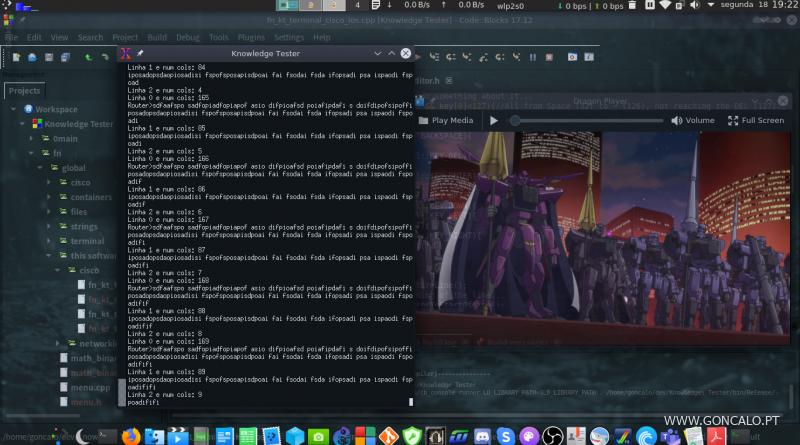Click the clock showing 19:22
The image size is (800, 445).
pyautogui.click(x=785, y=5)
